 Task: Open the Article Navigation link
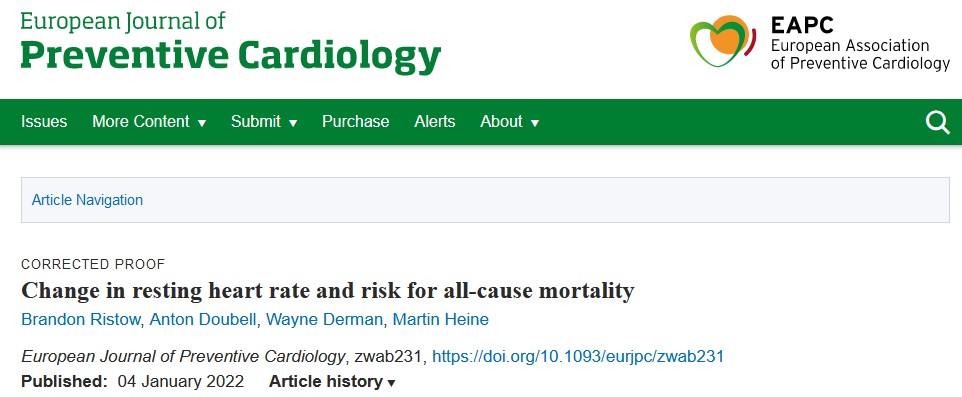point(87,200)
